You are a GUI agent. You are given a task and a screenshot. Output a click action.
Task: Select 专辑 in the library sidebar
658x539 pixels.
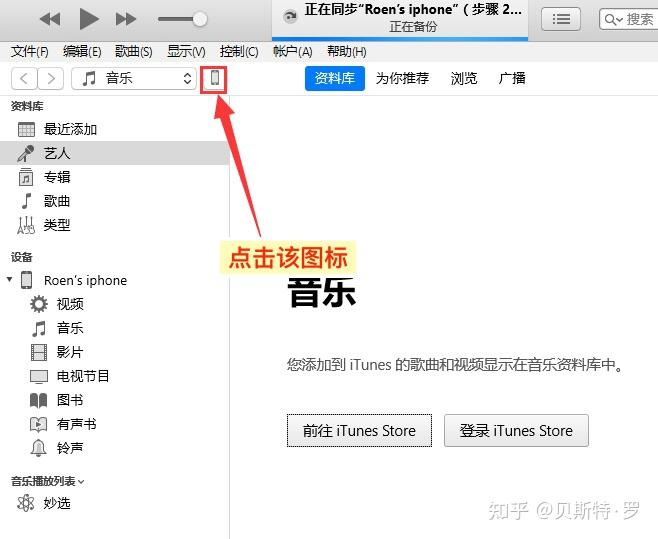coord(115,177)
